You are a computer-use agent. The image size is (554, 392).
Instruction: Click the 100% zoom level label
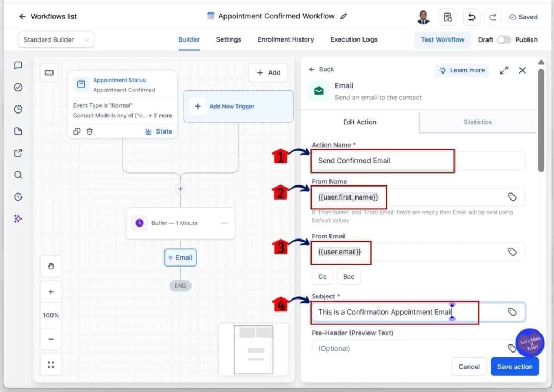coord(51,315)
